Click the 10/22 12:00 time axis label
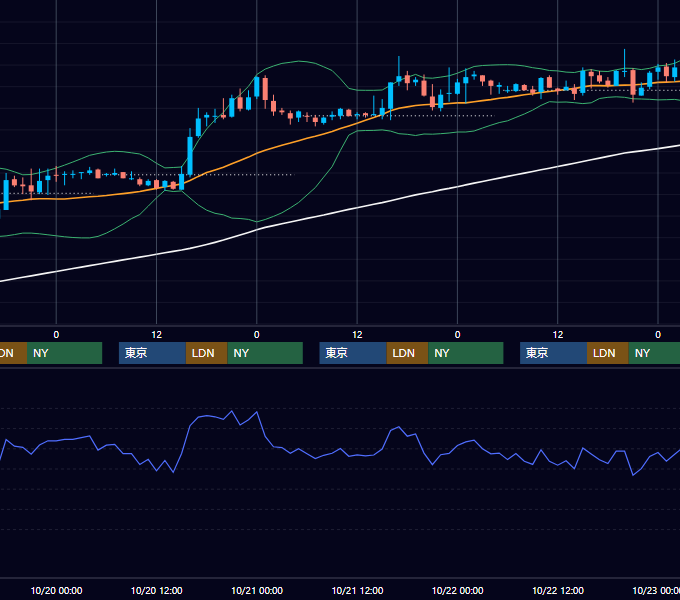The image size is (680, 600). click(558, 590)
